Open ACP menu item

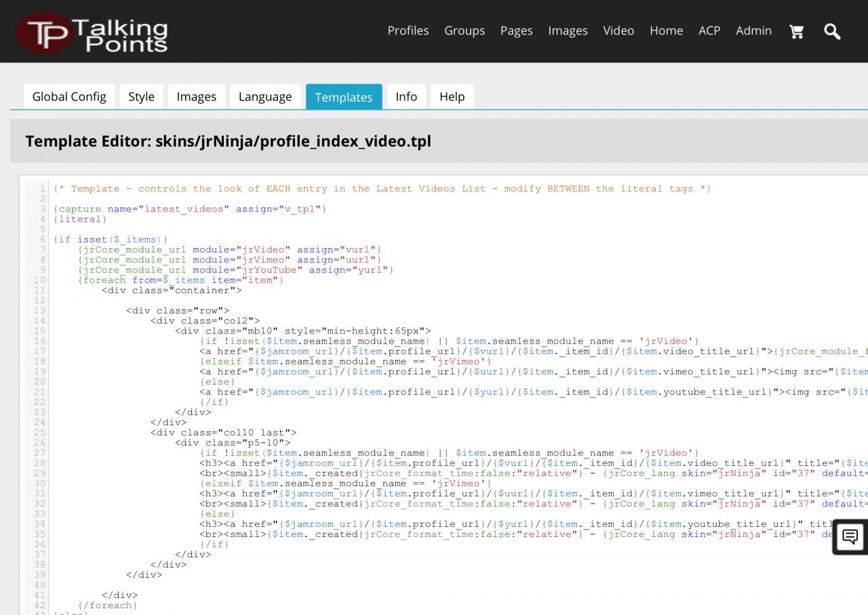click(709, 31)
